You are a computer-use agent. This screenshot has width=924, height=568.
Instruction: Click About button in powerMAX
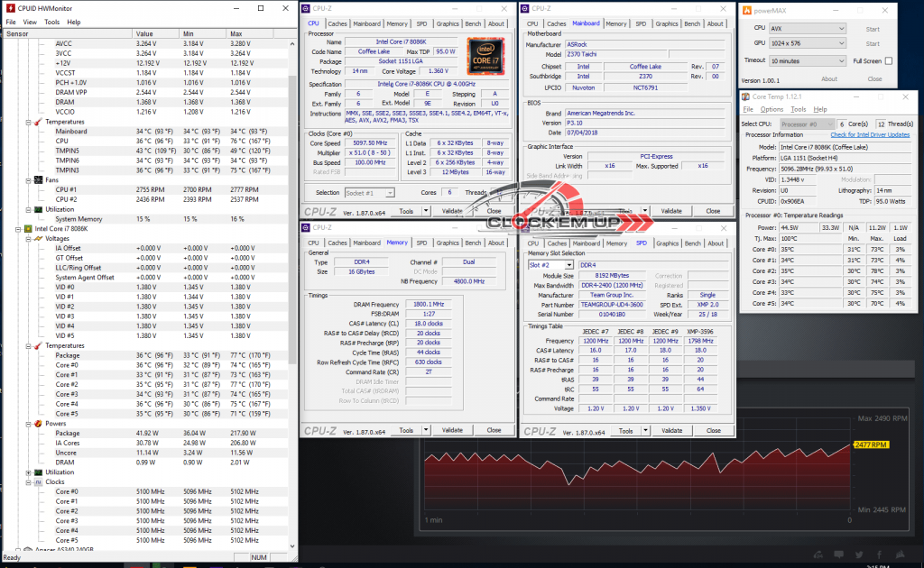tap(829, 78)
